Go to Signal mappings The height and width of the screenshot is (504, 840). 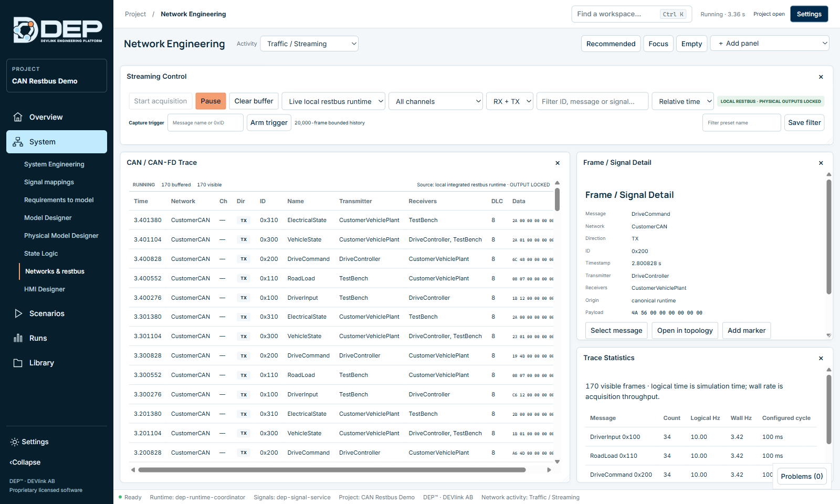(x=49, y=182)
